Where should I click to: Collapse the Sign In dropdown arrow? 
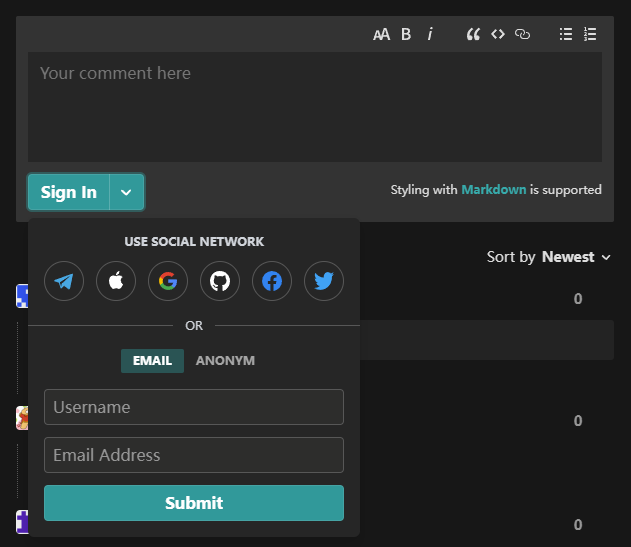coord(127,192)
